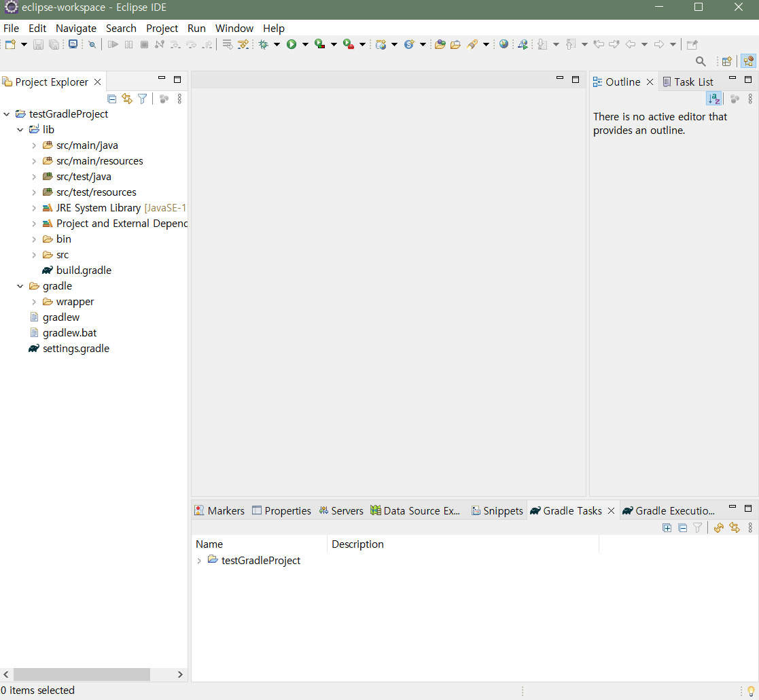
Task: Click the Run External Tools icon
Action: [x=348, y=45]
